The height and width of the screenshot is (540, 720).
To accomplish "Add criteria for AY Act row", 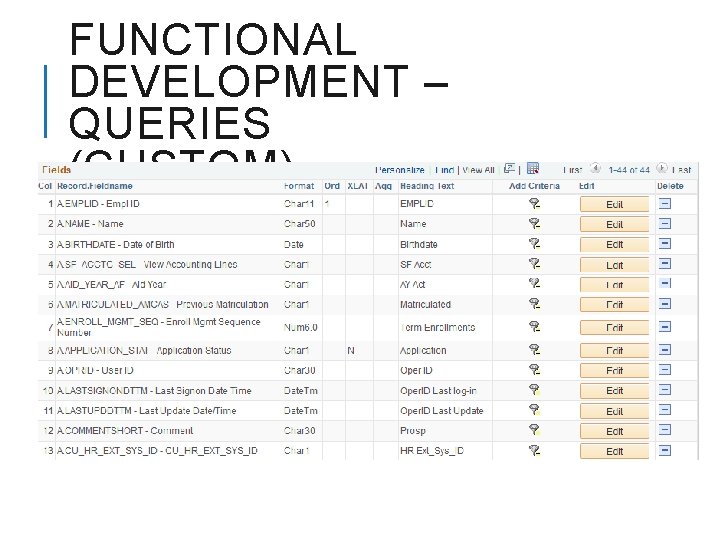I will click(x=534, y=284).
